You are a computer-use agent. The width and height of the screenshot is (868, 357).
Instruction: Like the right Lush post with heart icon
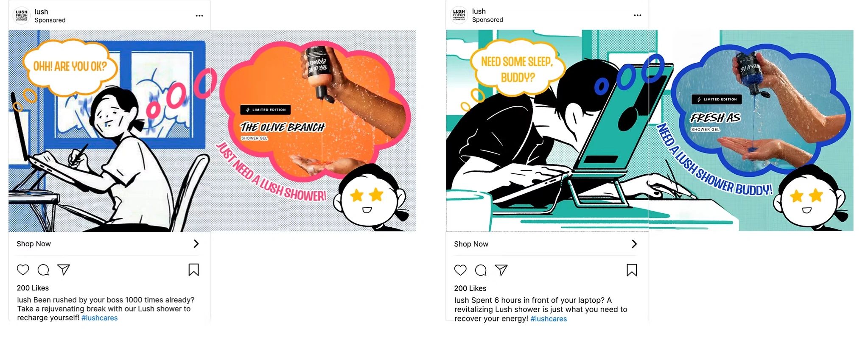point(460,270)
